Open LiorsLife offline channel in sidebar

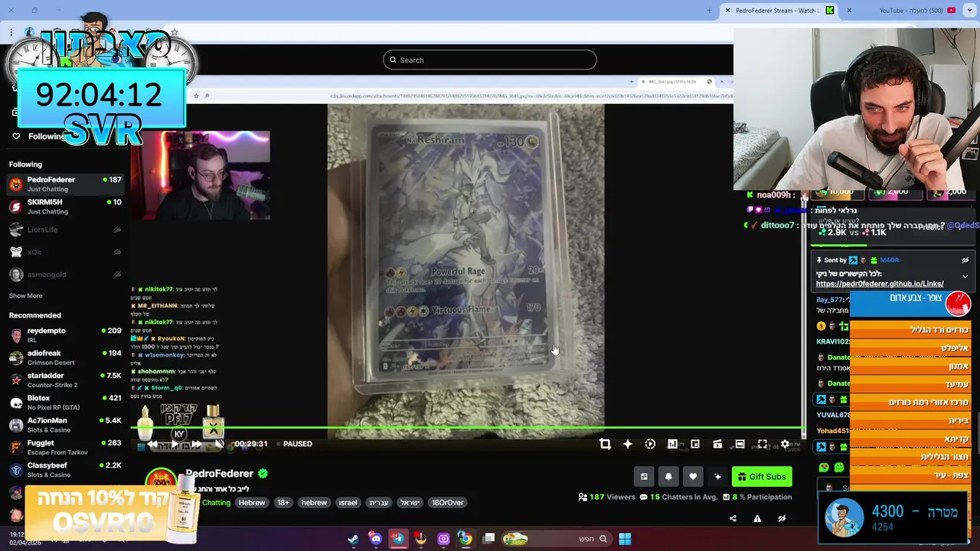(65, 230)
